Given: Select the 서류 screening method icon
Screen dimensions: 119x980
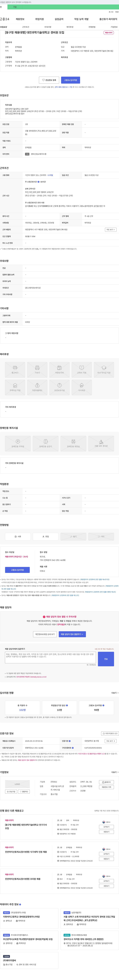Looking at the screenshot, I should click(18, 536).
